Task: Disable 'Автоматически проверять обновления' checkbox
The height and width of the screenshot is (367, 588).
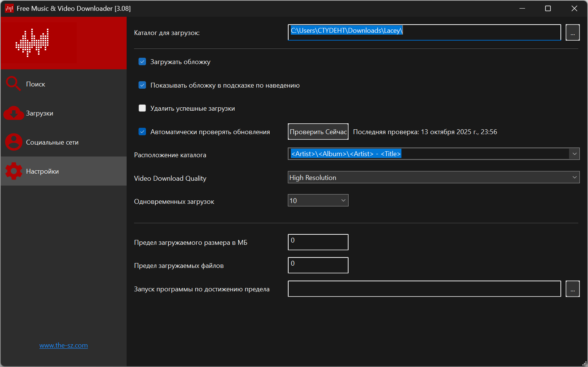Action: [x=142, y=132]
